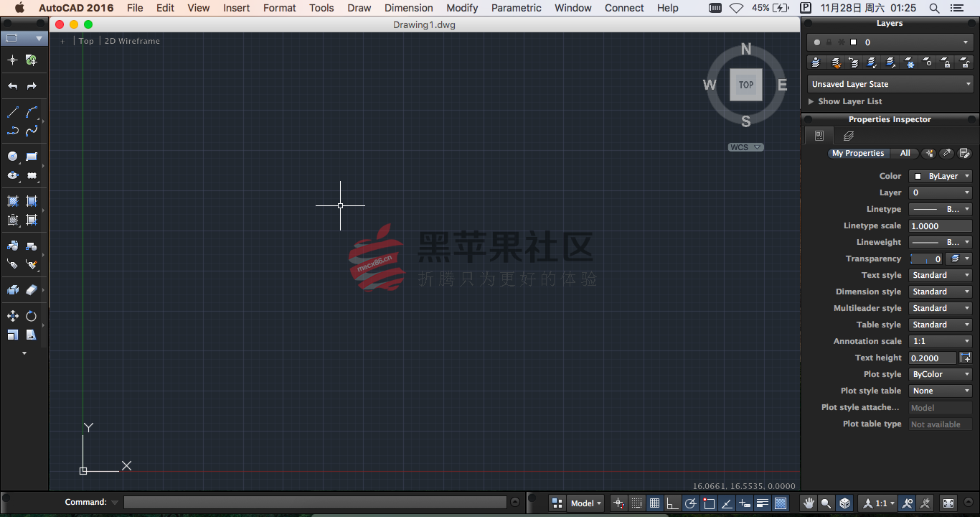The height and width of the screenshot is (517, 980).
Task: Click the Undo arrow in tool palette
Action: (x=13, y=86)
